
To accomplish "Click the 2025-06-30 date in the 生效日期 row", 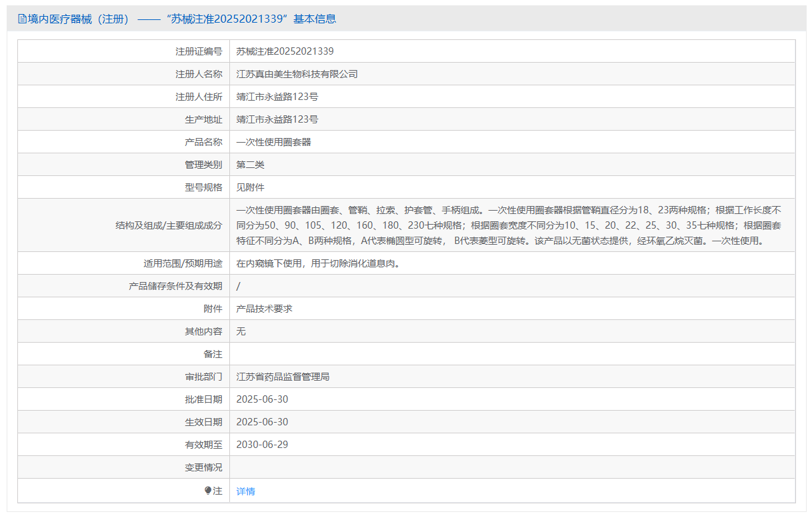I will (263, 422).
